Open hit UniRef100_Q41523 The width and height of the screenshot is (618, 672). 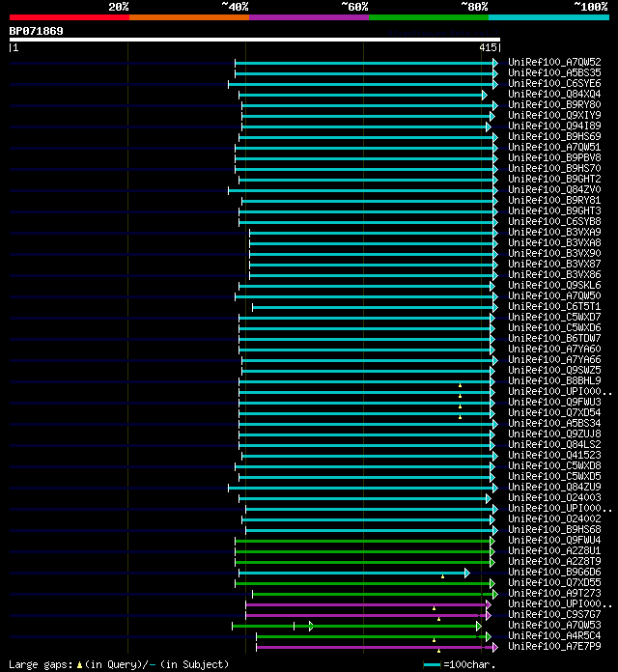[x=554, y=455]
